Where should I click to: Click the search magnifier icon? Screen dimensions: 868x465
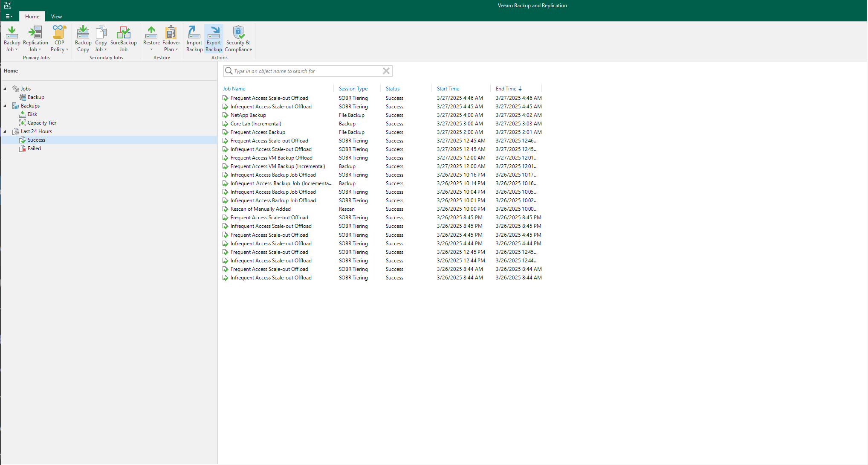coord(229,71)
